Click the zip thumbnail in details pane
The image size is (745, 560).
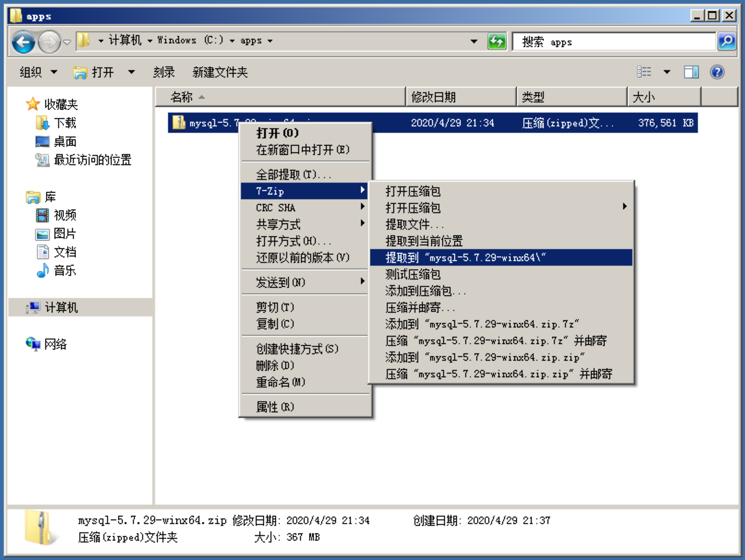pyautogui.click(x=41, y=528)
